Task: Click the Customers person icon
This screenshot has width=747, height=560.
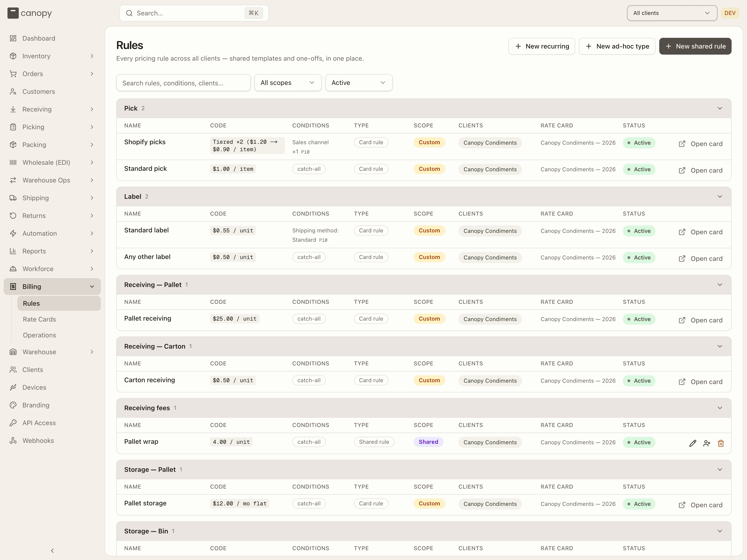Action: (x=13, y=91)
